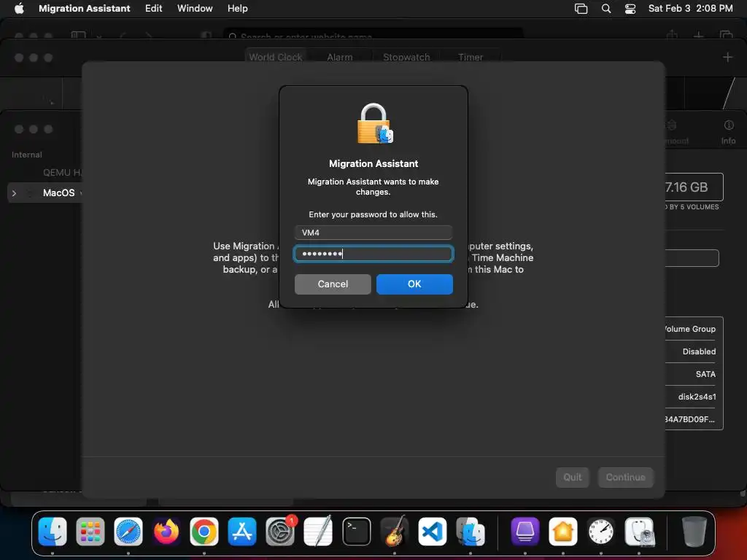Image resolution: width=747 pixels, height=560 pixels.
Task: Open the Edit menu
Action: [x=153, y=8]
